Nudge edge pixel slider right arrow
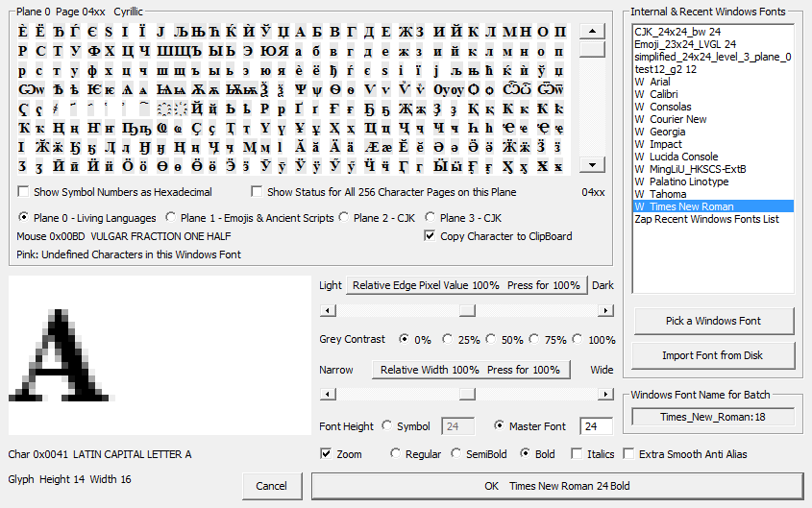 coord(605,310)
